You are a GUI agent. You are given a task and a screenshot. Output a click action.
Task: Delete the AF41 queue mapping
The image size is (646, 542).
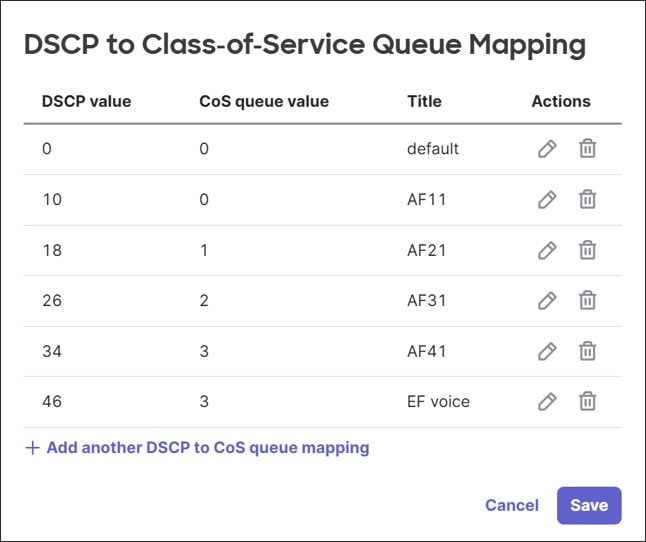coord(588,351)
